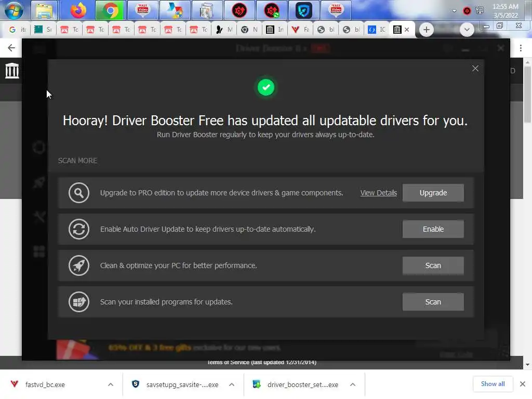
Task: Open the network tray icon
Action: 480,10
